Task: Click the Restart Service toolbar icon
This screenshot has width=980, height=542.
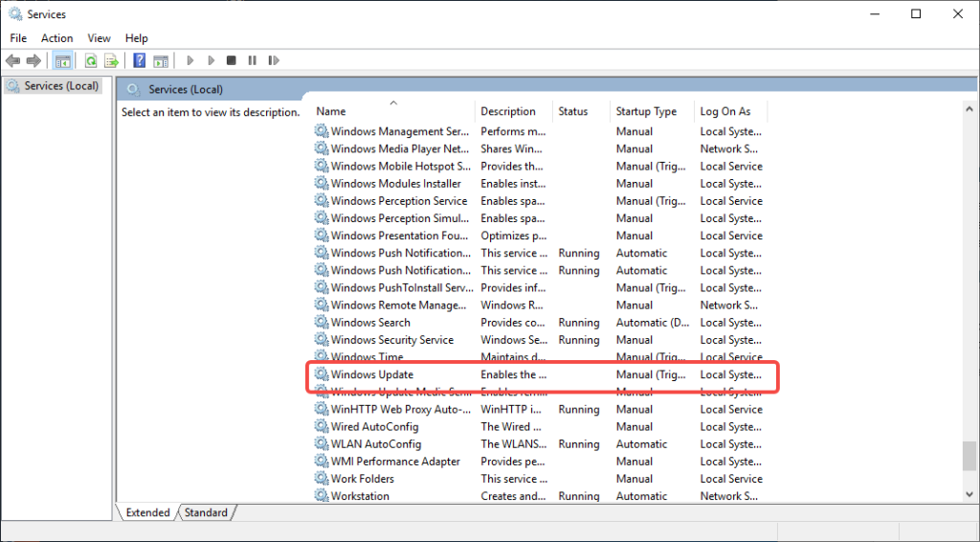Action: (273, 60)
